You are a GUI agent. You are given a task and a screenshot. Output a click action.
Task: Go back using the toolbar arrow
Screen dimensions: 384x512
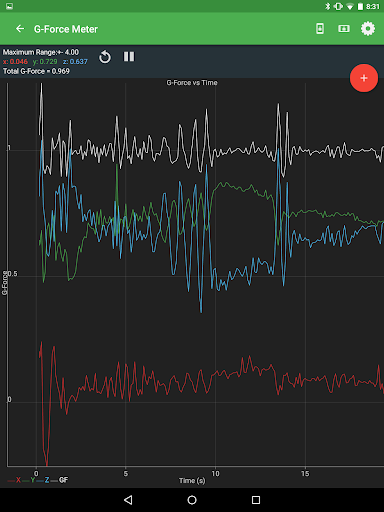pos(20,29)
